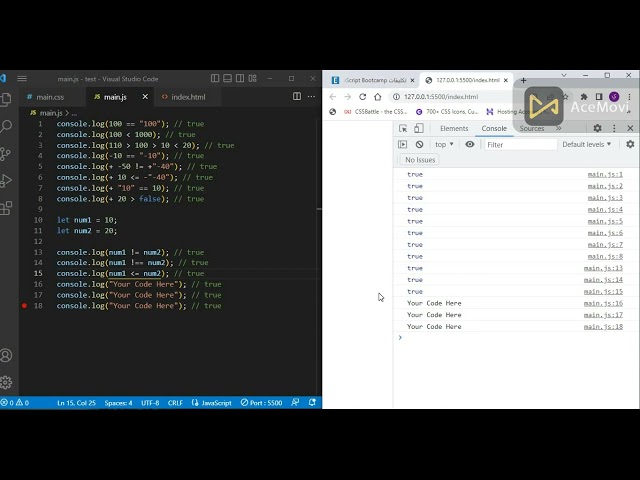Remove the red breakpoint on line 18

point(24,306)
